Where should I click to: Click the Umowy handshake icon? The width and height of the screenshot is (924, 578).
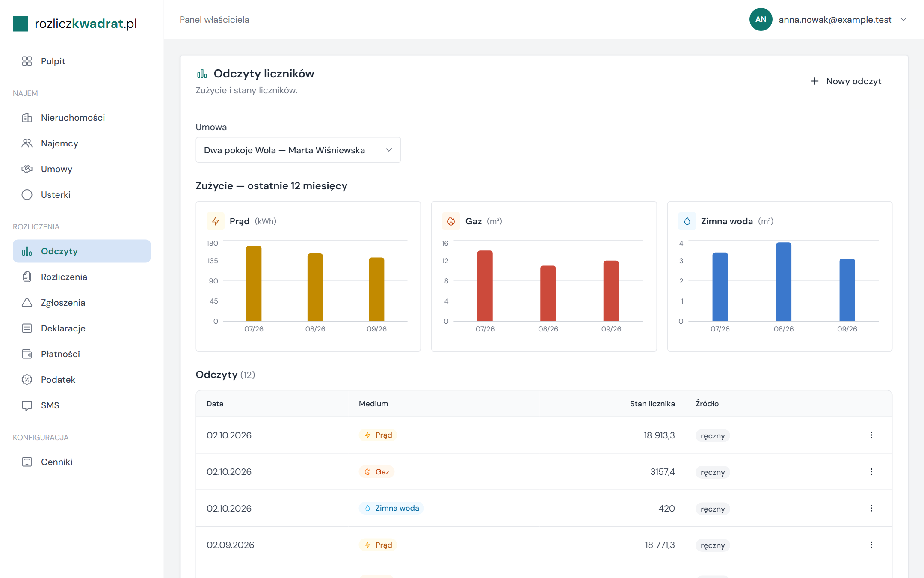(27, 169)
